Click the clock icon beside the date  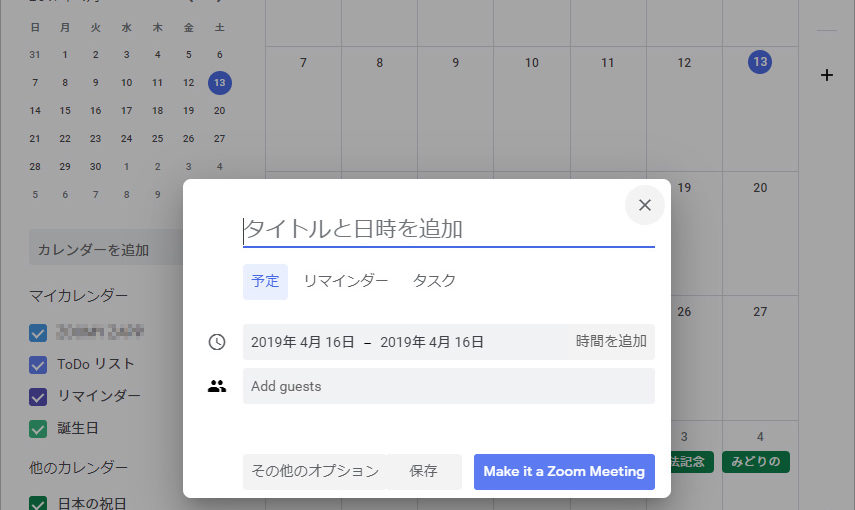coord(217,342)
